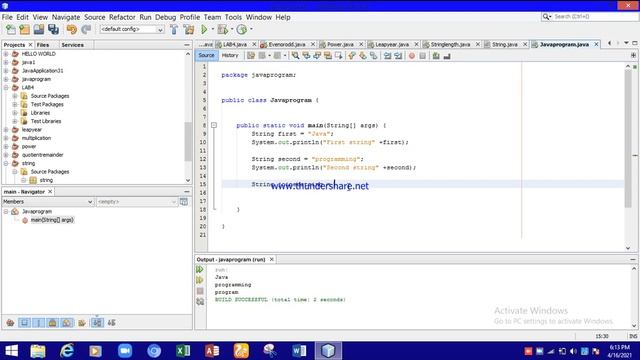Collapse the LAB4 project node

click(6, 87)
